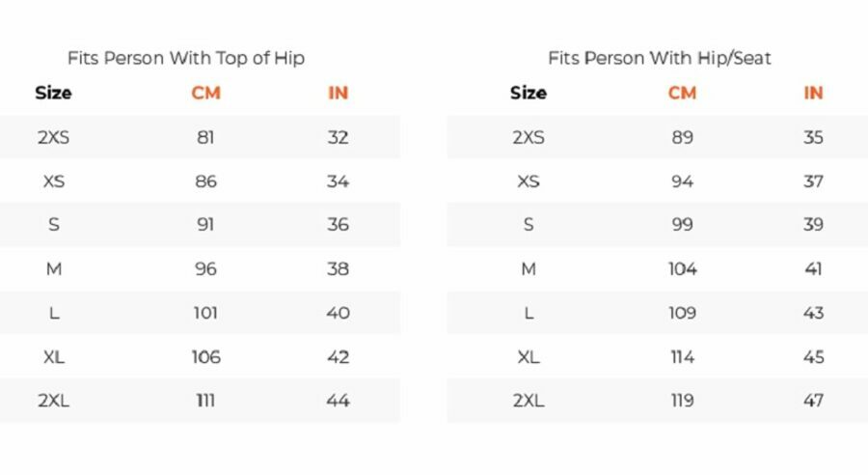
Task: Select the CM column header in Hip/Seat table
Action: [x=682, y=93]
